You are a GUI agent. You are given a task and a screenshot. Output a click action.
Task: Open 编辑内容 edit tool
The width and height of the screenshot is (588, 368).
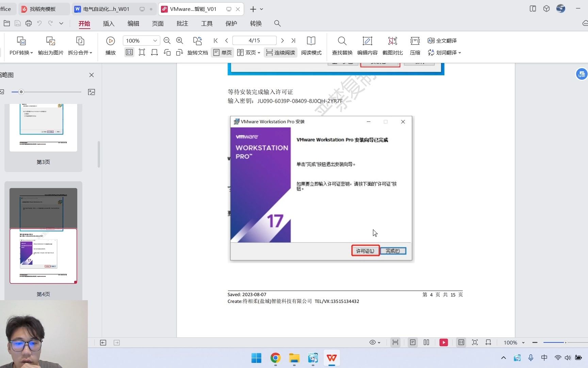click(x=367, y=45)
